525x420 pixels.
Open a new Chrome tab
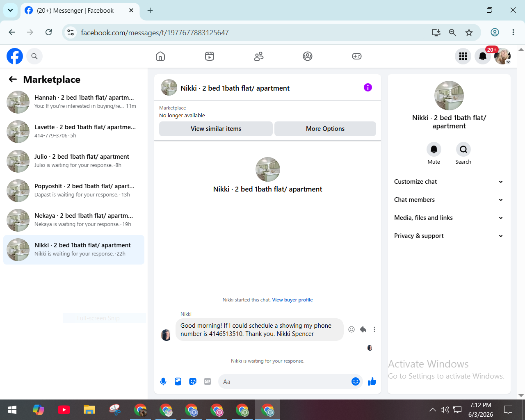(150, 10)
